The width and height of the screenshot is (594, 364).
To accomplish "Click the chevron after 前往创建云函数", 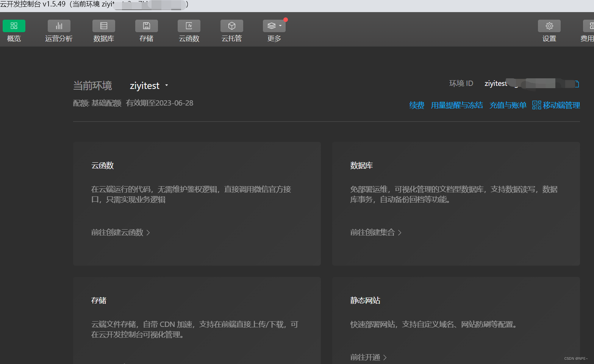I will pyautogui.click(x=148, y=233).
